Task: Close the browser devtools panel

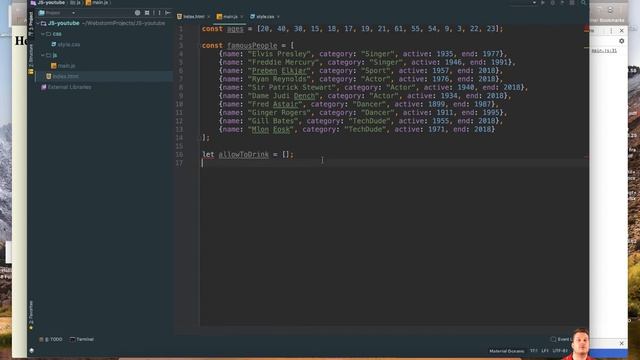Action: 621,31
